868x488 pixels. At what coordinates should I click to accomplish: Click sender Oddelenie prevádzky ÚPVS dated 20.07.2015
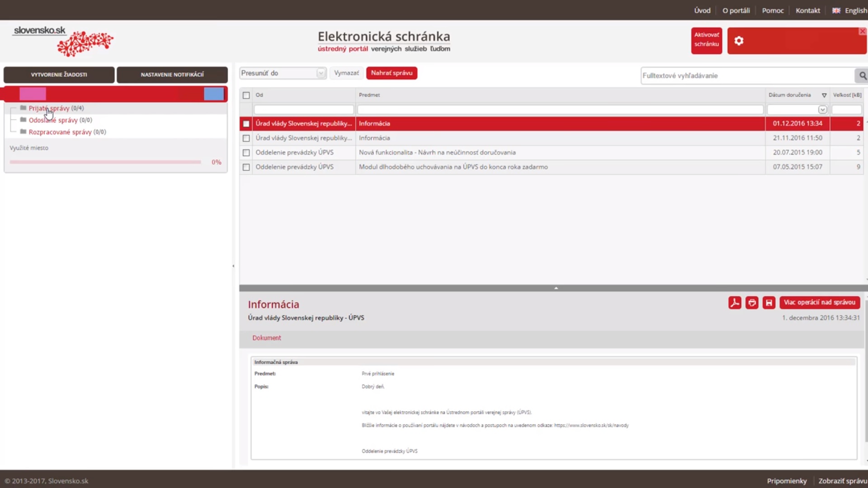click(x=294, y=153)
